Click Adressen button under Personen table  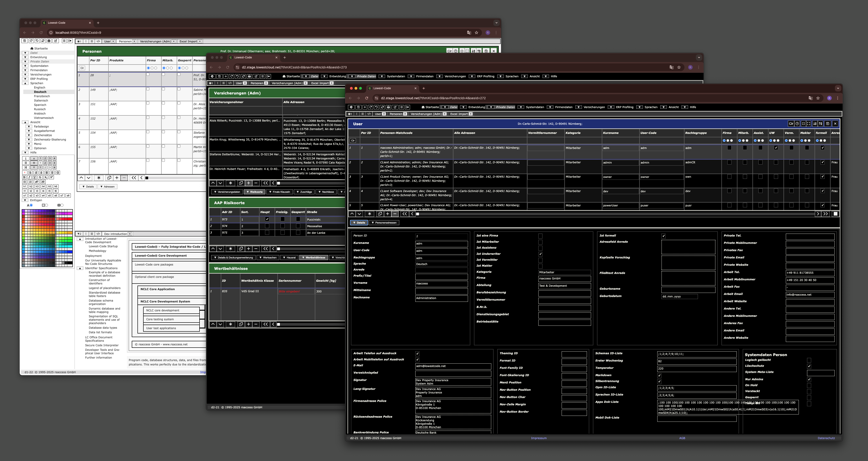pos(107,187)
